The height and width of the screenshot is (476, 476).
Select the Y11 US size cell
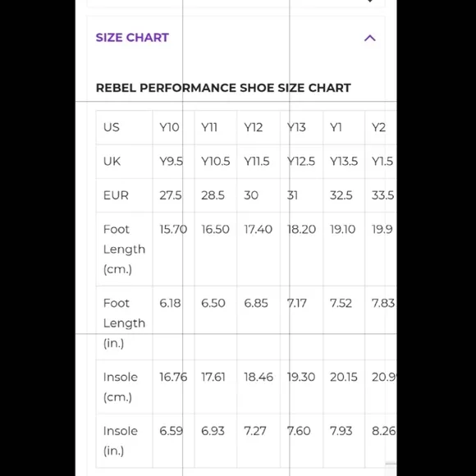point(216,127)
